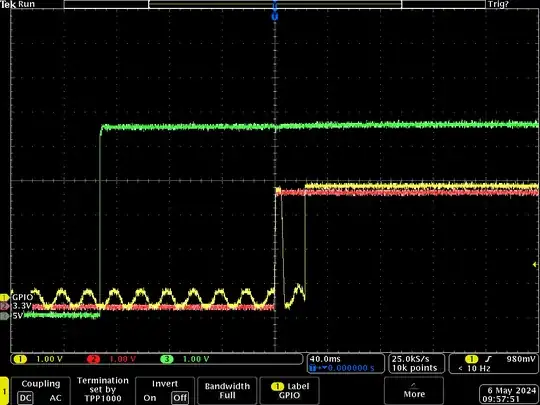The image size is (540, 405).
Task: Open Bandwidth Full setting
Action: 227,391
